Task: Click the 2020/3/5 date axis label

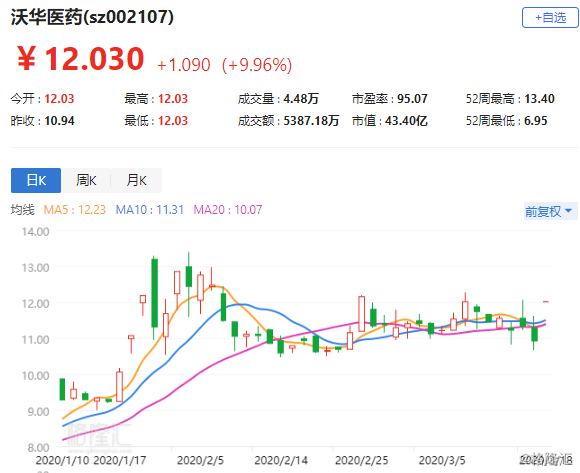Action: click(x=442, y=460)
